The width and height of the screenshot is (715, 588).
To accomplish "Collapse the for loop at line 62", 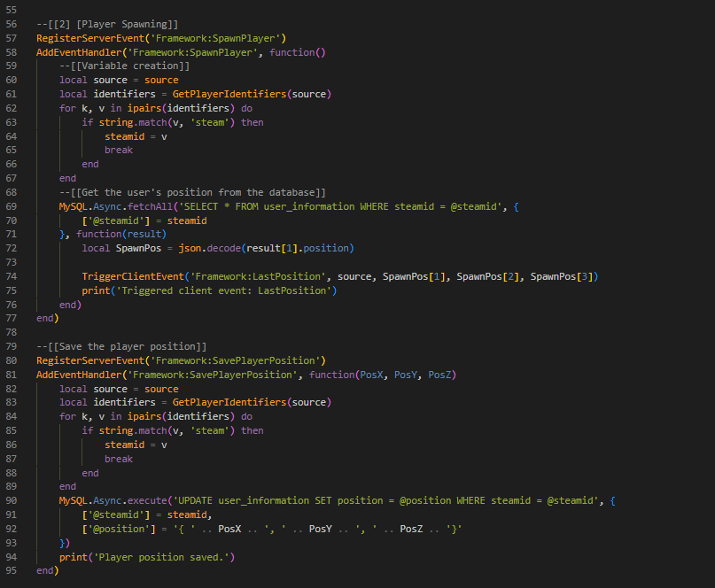I will tap(27, 108).
